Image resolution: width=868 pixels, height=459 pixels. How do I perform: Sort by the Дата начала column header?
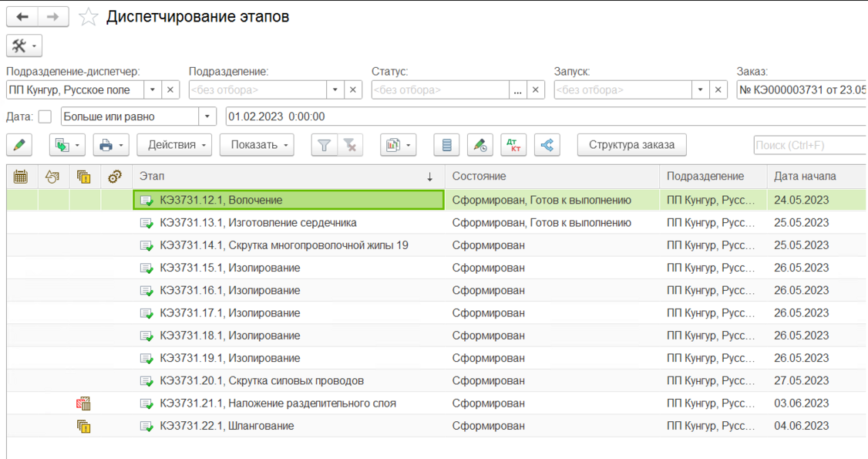[816, 177]
